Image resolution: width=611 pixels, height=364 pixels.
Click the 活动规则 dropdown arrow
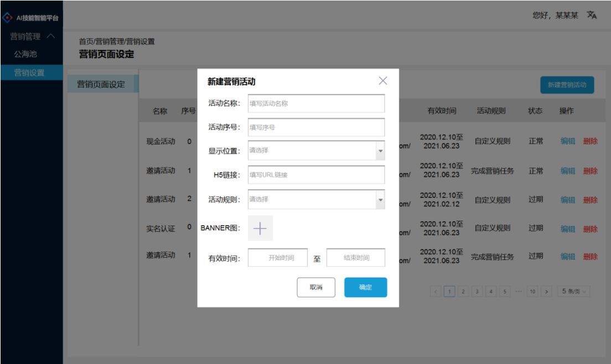(380, 199)
